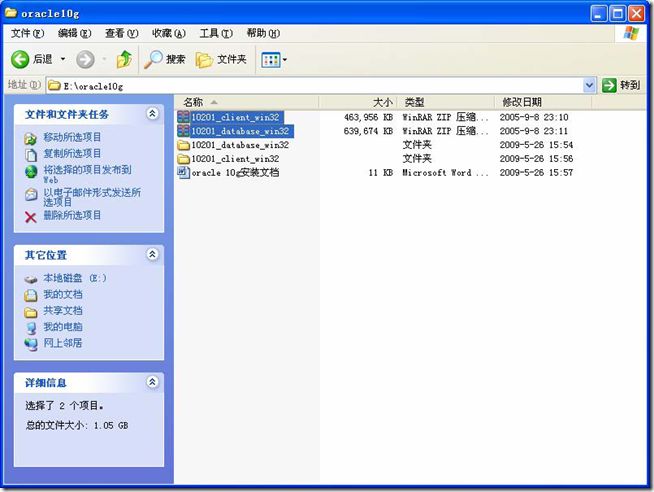Click the My Documents folder icon

pyautogui.click(x=30, y=296)
